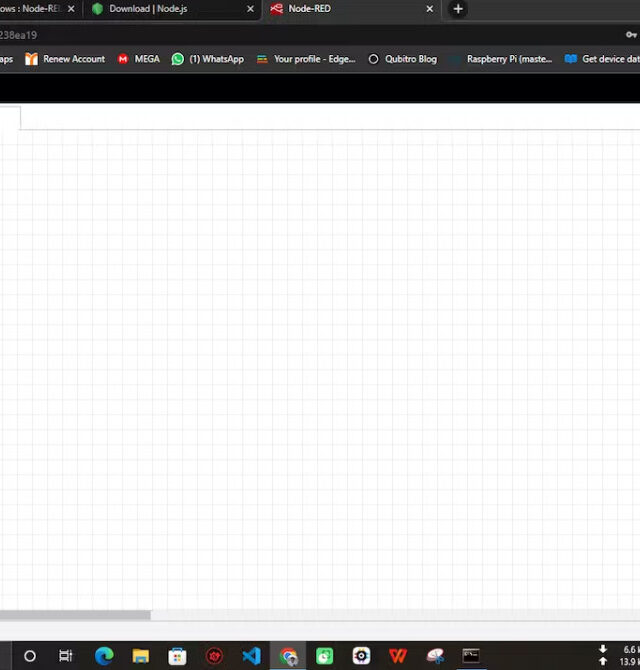Viewport: 640px width, 670px height.
Task: Close the Download | Node.js tab
Action: pos(250,9)
